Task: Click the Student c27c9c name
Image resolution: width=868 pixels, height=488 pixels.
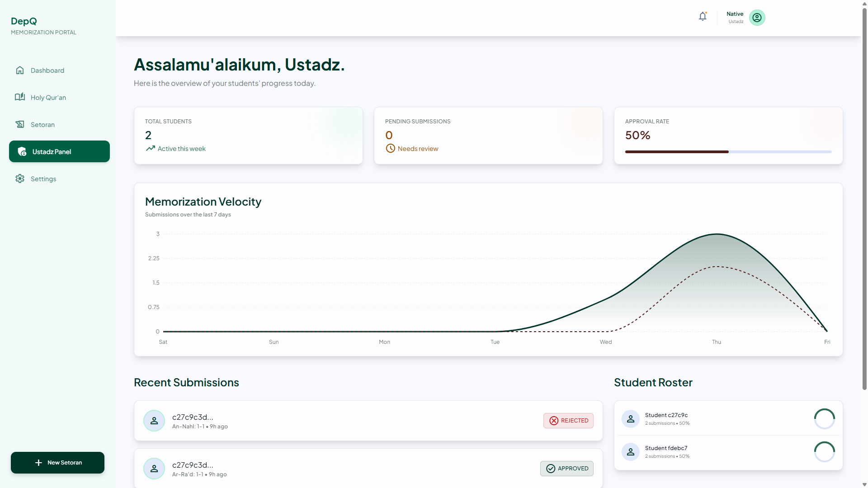Action: (666, 415)
